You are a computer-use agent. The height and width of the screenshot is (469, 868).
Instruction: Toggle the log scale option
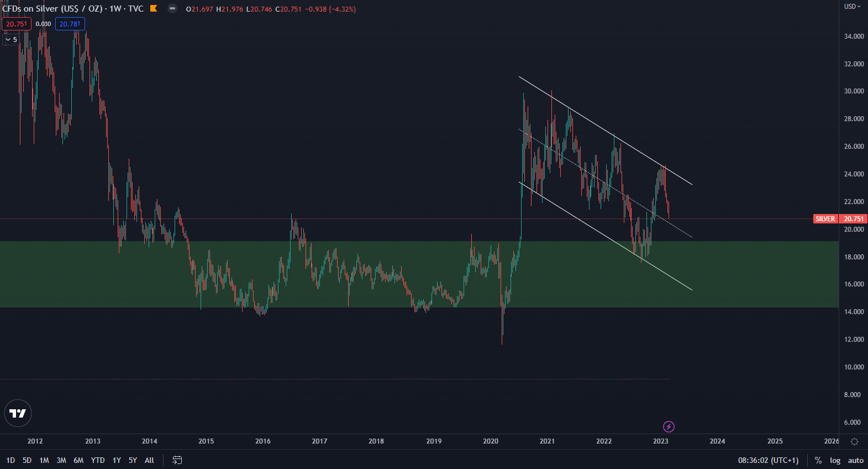coord(835,460)
